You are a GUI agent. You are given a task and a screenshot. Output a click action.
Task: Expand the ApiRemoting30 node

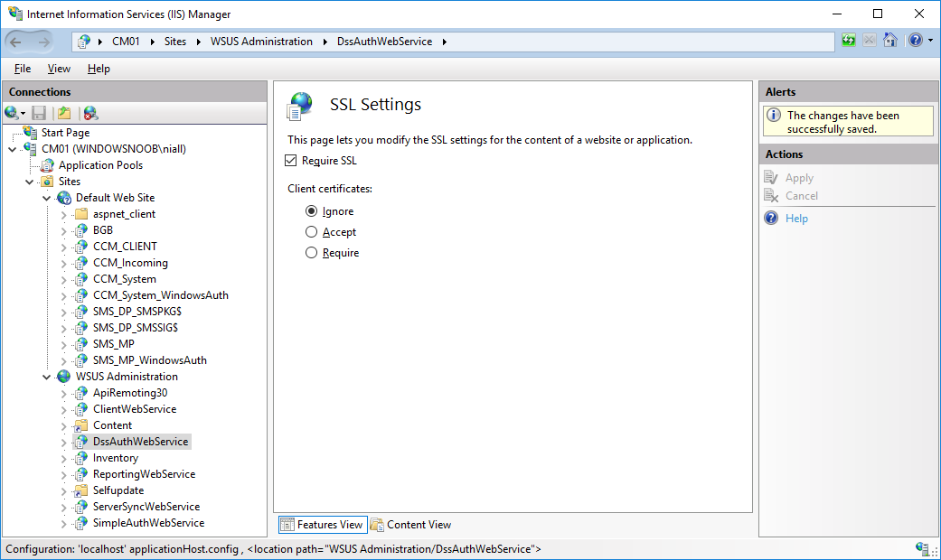(x=64, y=393)
